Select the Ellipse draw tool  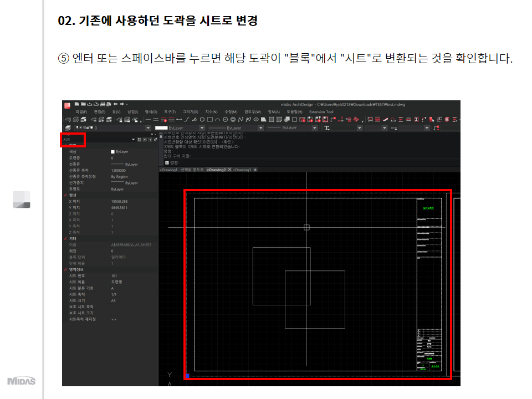[x=256, y=120]
